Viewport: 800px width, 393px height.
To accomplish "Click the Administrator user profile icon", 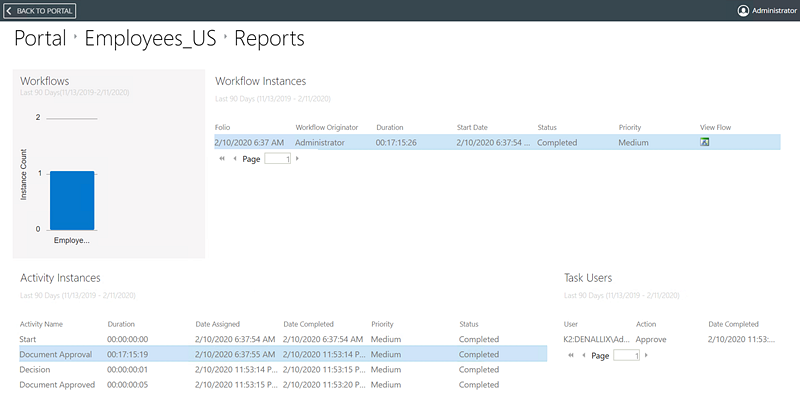I will click(x=743, y=11).
